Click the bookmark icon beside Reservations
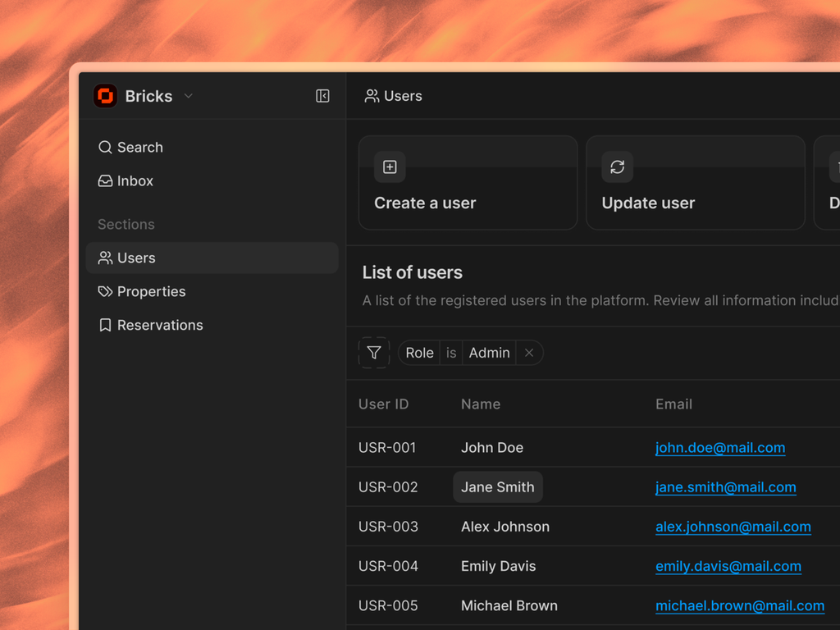840x630 pixels. coord(105,325)
